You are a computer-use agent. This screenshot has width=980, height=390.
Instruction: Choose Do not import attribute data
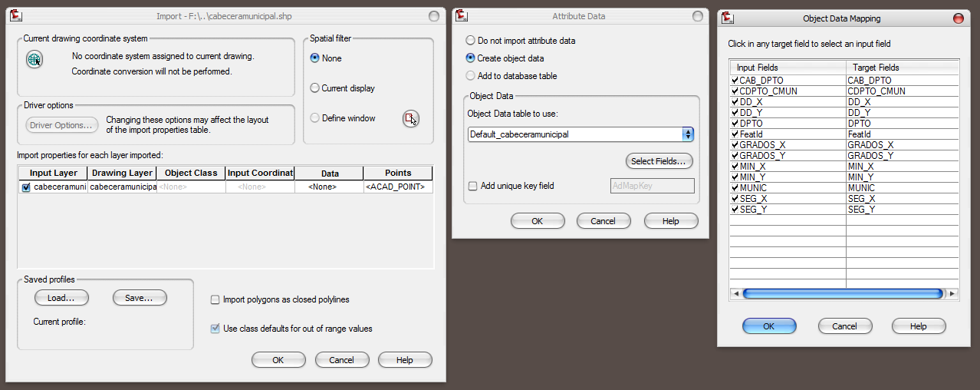click(x=471, y=41)
